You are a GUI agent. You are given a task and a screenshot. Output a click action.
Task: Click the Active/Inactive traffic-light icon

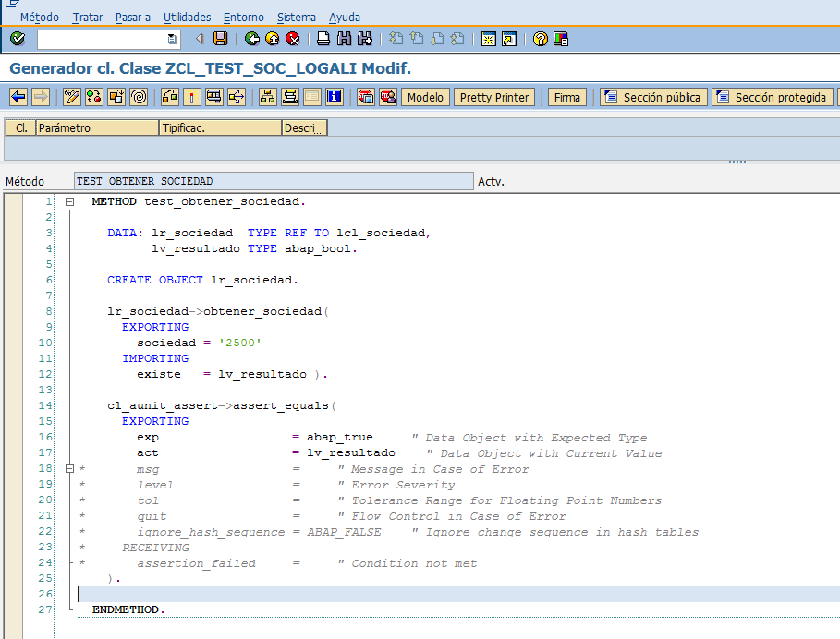[x=94, y=97]
